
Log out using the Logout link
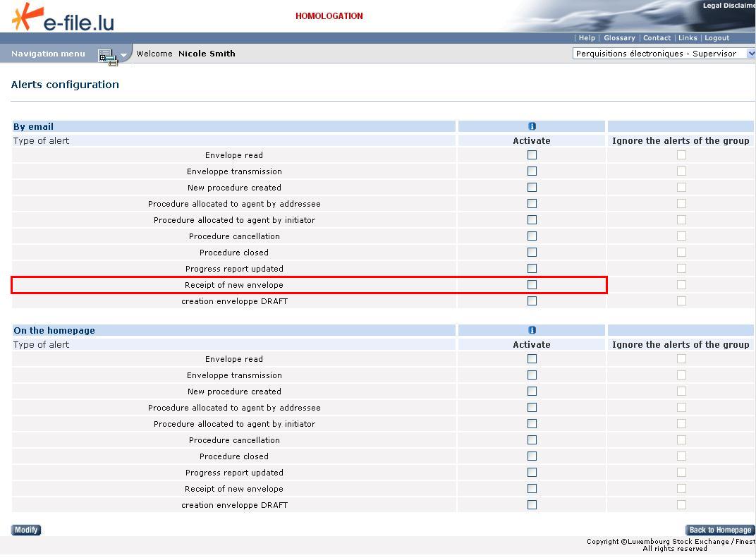tap(717, 38)
